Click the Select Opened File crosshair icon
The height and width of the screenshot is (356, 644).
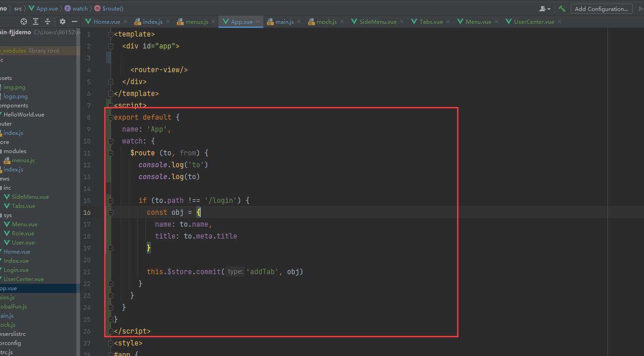pos(24,21)
